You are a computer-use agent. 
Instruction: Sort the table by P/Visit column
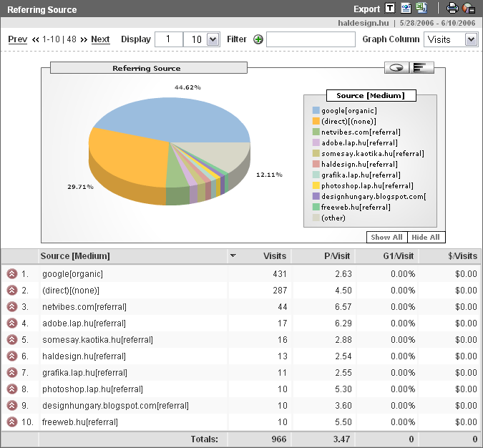pos(336,256)
